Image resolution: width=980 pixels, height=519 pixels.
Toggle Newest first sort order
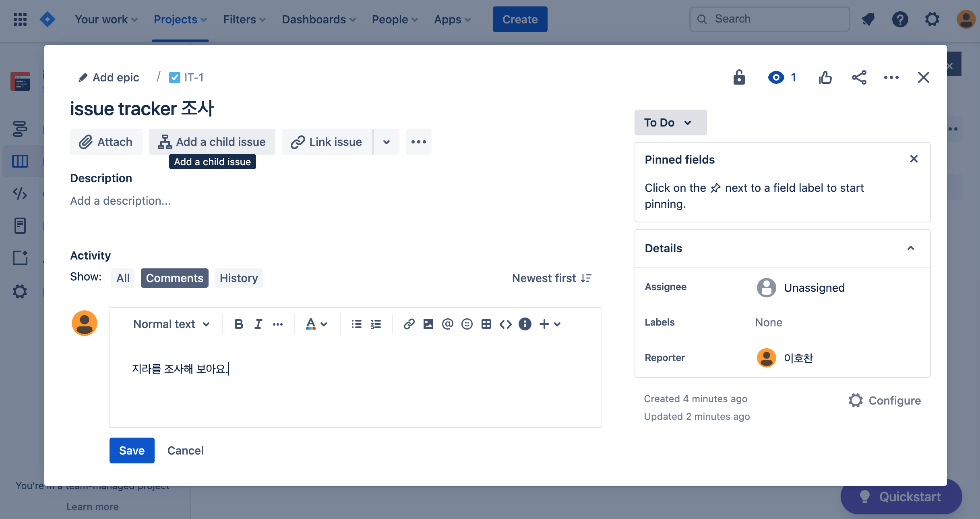tap(552, 278)
